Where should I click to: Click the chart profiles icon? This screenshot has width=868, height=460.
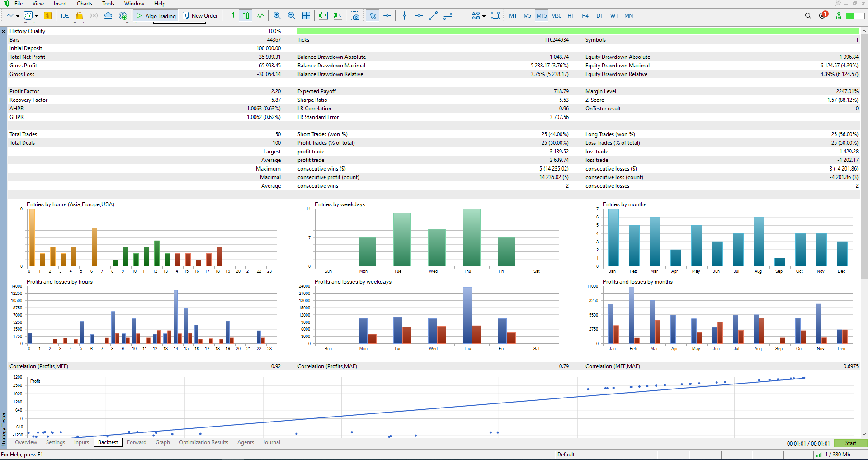point(28,16)
